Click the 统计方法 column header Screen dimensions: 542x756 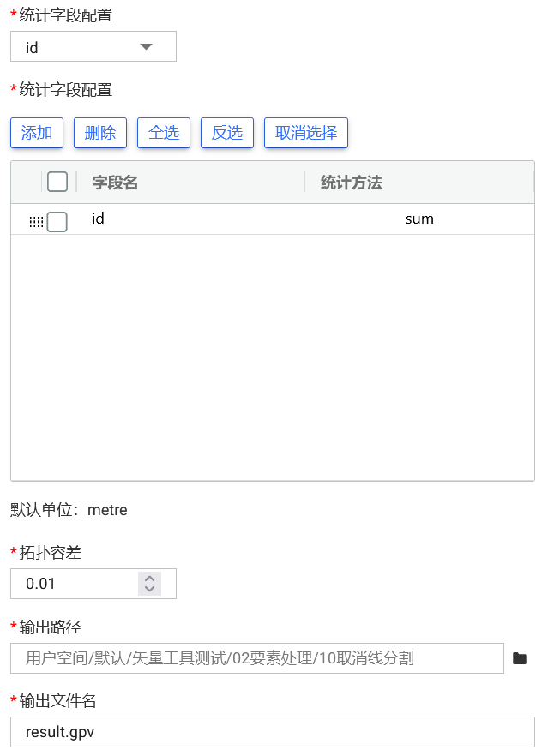(x=351, y=183)
